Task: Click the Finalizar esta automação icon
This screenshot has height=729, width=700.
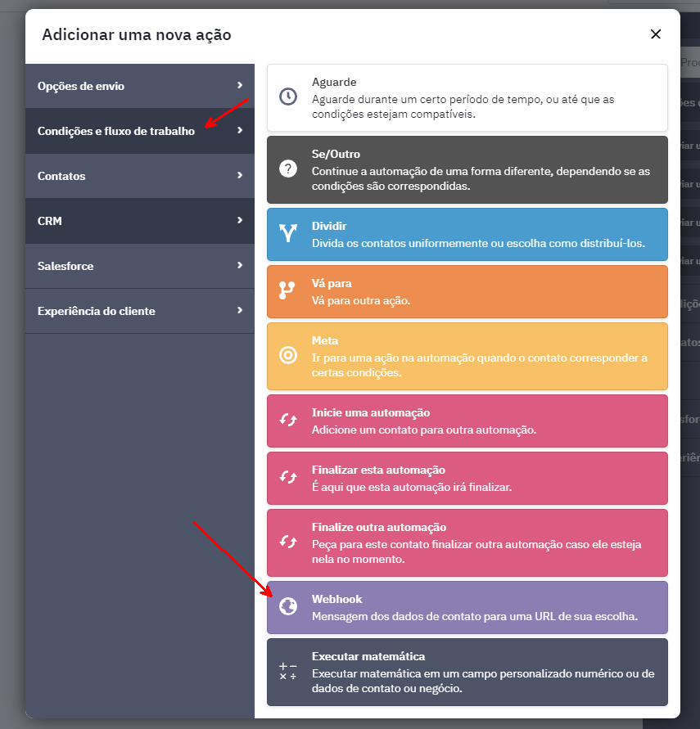Action: [287, 478]
